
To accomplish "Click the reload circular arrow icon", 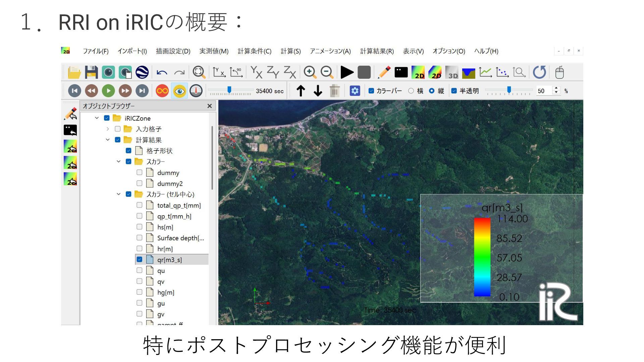I will point(539,72).
